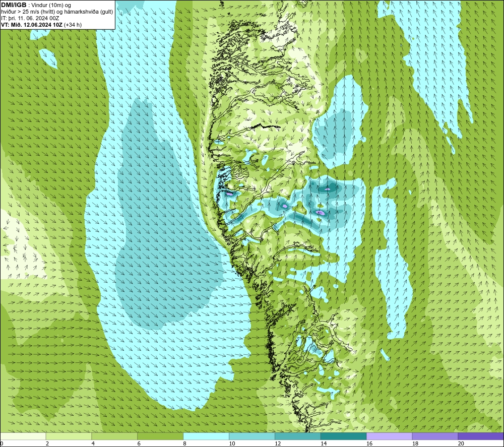The height and width of the screenshot is (447, 504).
Task: Click the legend scale label "0"
Action: point(2,443)
